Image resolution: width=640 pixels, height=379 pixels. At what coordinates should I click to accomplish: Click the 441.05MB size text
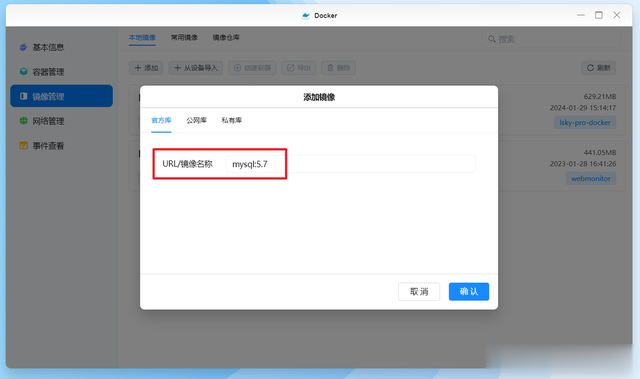coord(600,153)
